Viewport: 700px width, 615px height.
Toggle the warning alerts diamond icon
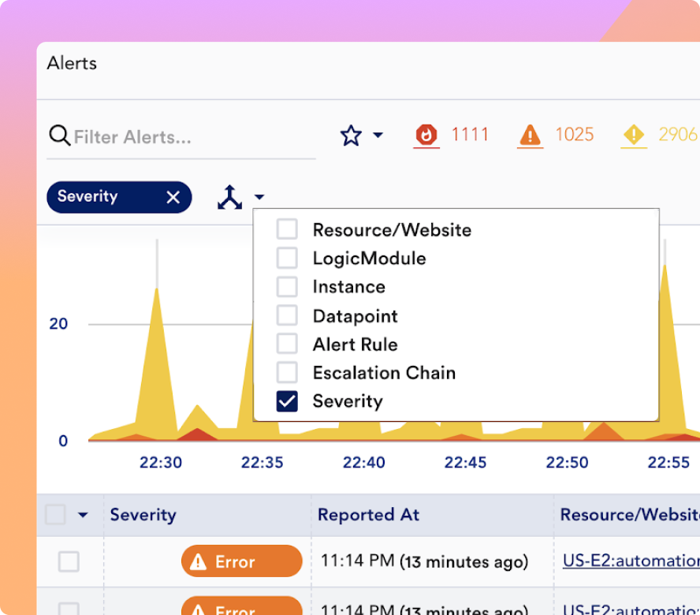click(x=634, y=135)
